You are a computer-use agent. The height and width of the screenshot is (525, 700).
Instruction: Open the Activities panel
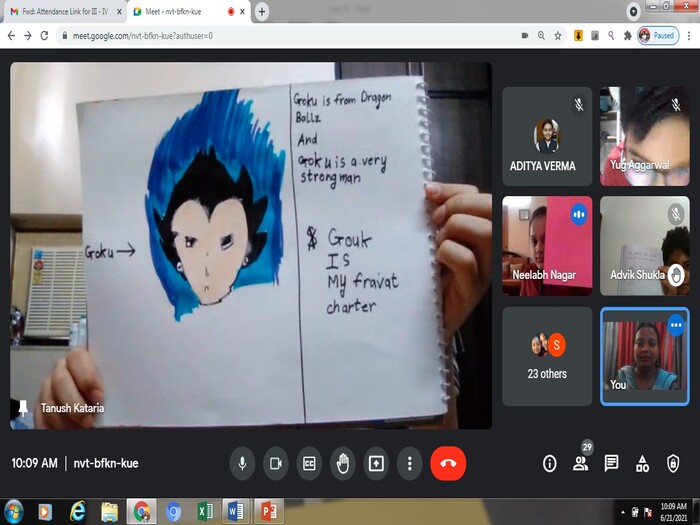click(x=642, y=463)
